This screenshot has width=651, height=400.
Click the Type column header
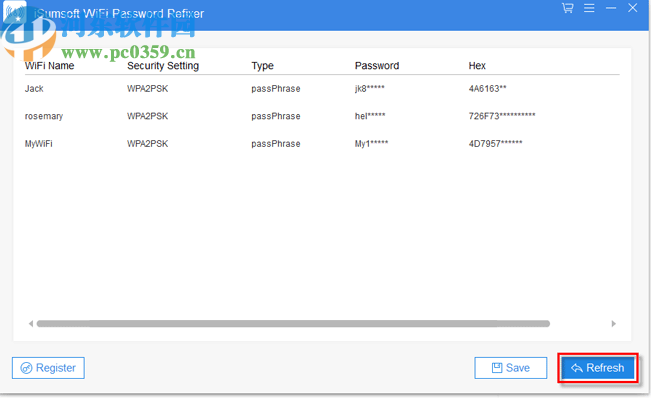(x=262, y=66)
